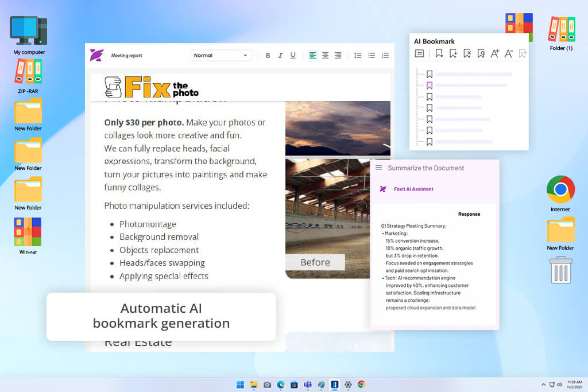Search bookmarks with the magnifier bookmark icon

tap(481, 53)
